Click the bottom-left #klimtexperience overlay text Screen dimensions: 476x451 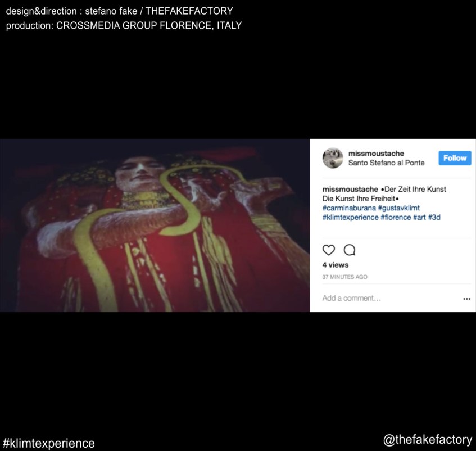click(x=49, y=443)
